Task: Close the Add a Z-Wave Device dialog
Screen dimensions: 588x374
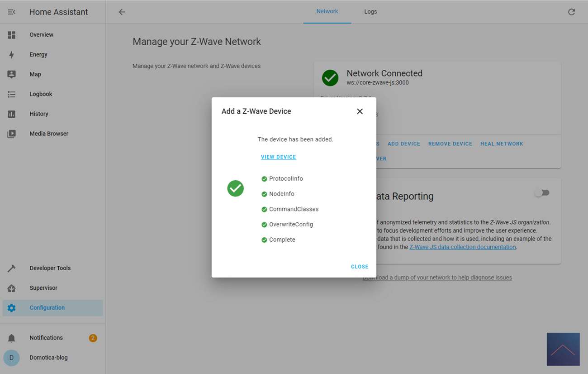Action: coord(360,111)
